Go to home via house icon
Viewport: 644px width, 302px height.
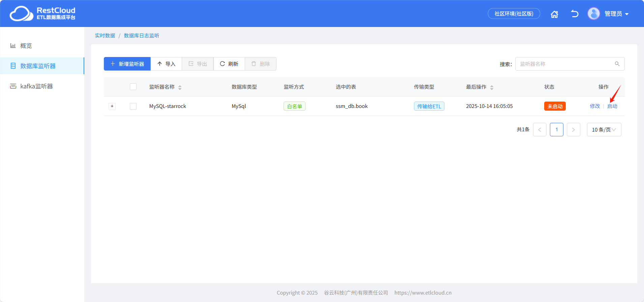(x=554, y=14)
